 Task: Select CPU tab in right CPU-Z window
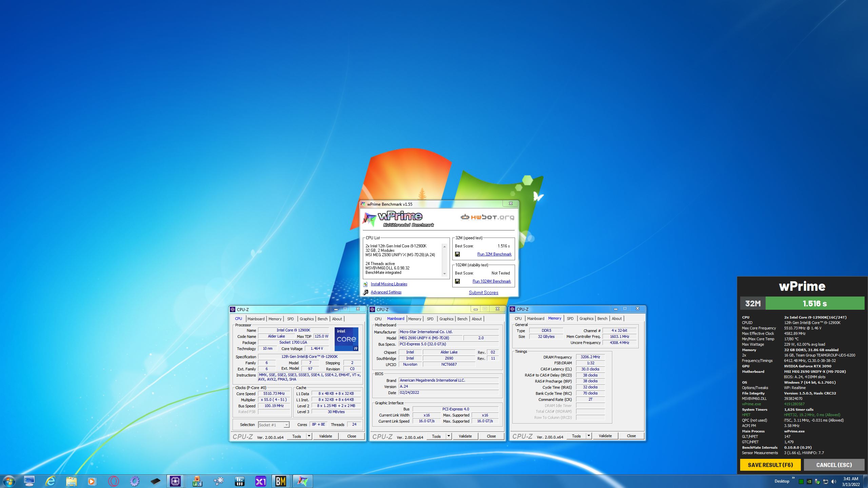pyautogui.click(x=518, y=319)
